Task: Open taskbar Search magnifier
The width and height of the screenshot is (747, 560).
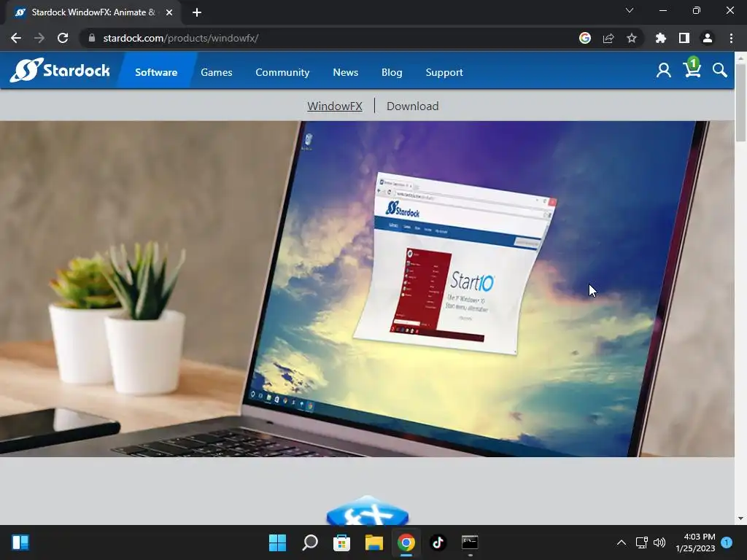Action: tap(309, 542)
